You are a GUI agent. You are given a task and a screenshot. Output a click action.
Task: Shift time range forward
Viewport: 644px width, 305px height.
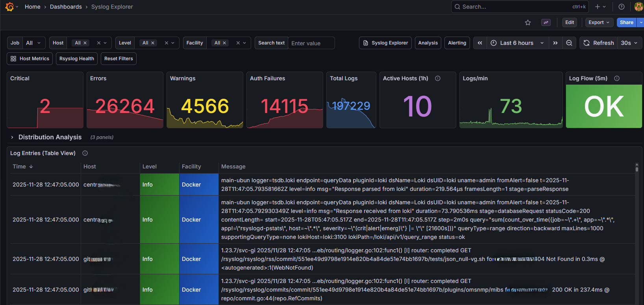[555, 43]
